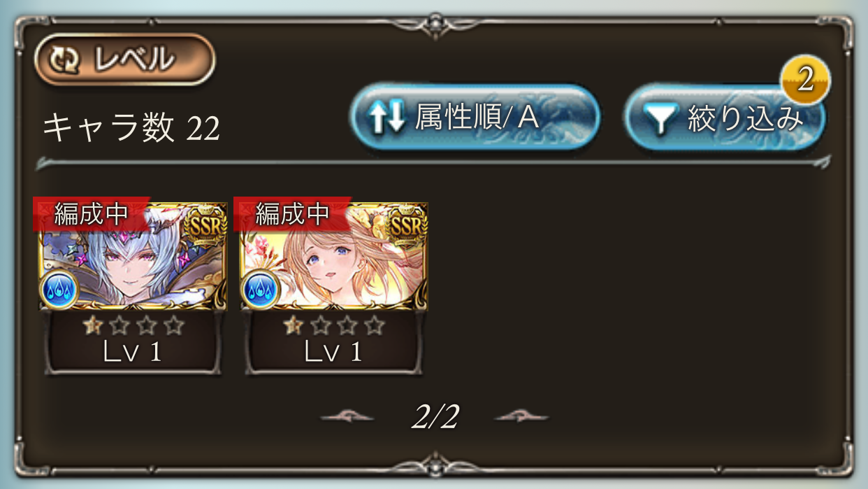Select the silver-haired SSR character thumbnail
868x489 pixels.
pos(133,257)
